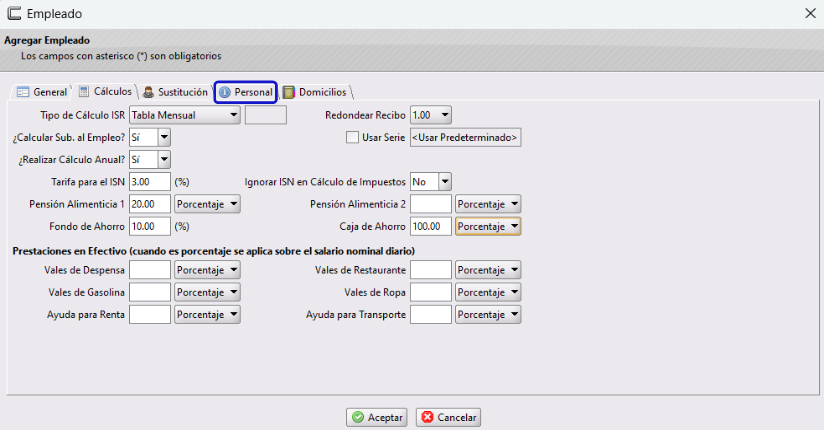Click the Cancelar button
The height and width of the screenshot is (430, 824).
click(x=448, y=417)
